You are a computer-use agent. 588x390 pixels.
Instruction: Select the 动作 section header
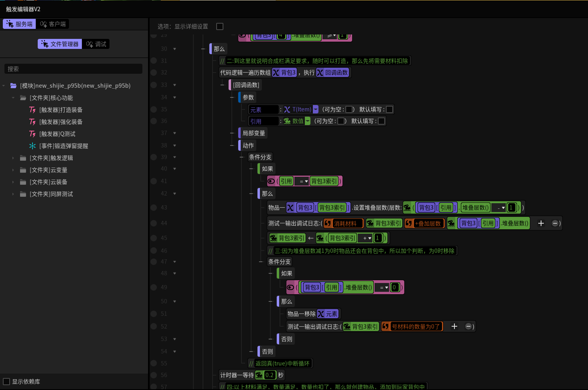[x=247, y=145]
